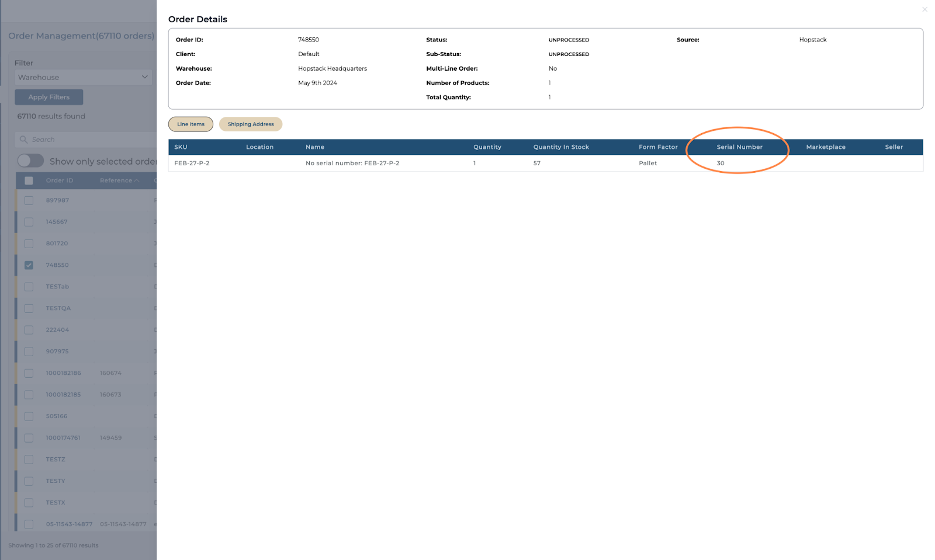This screenshot has height=560, width=935.
Task: Select the checkbox for order 897987
Action: [29, 200]
